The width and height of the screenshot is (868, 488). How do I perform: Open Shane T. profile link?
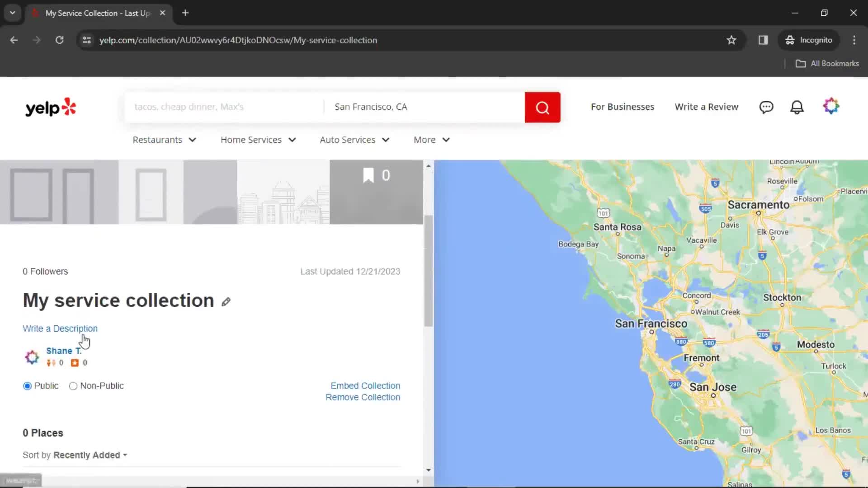pos(64,351)
